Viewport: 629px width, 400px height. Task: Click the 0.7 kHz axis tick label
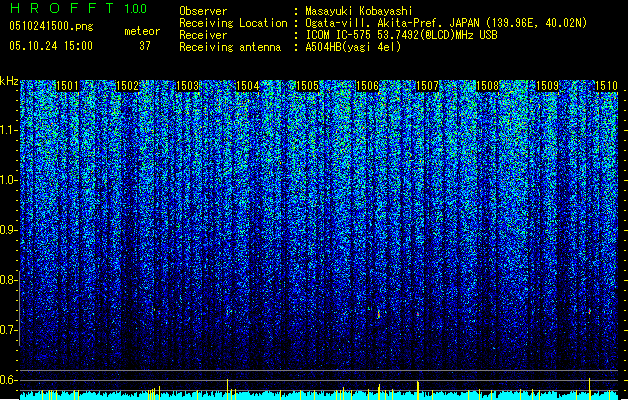pos(9,330)
